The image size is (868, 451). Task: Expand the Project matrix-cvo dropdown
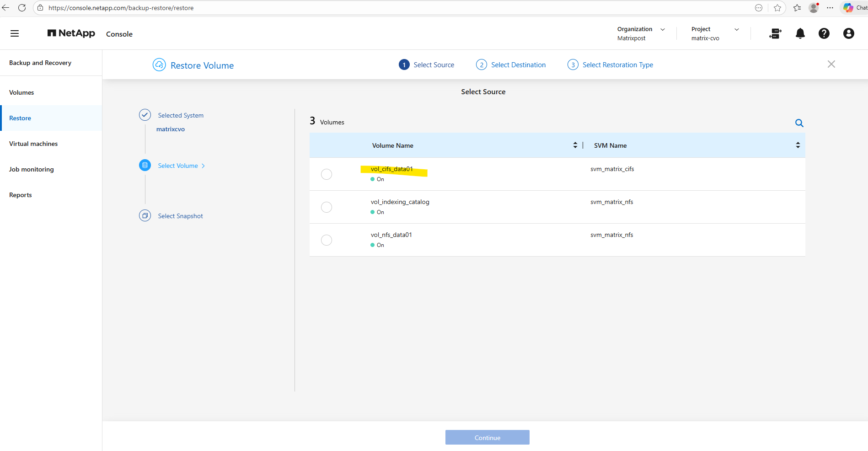[x=736, y=29]
